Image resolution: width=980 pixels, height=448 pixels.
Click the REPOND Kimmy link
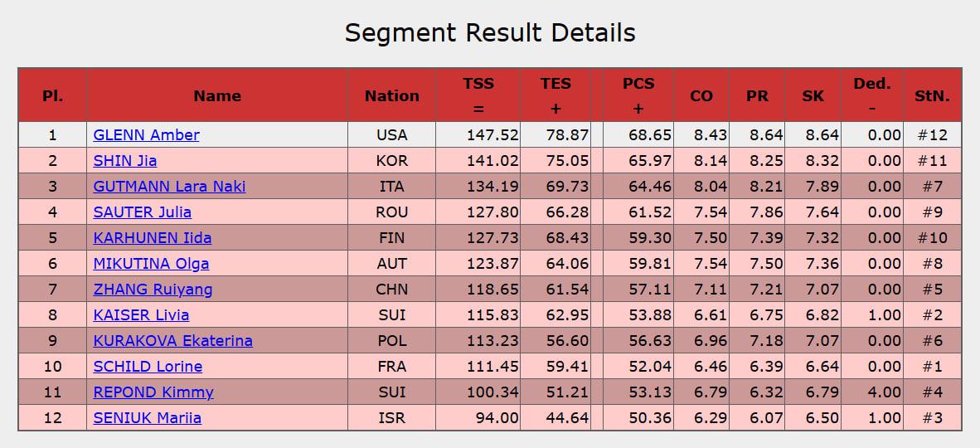(153, 392)
